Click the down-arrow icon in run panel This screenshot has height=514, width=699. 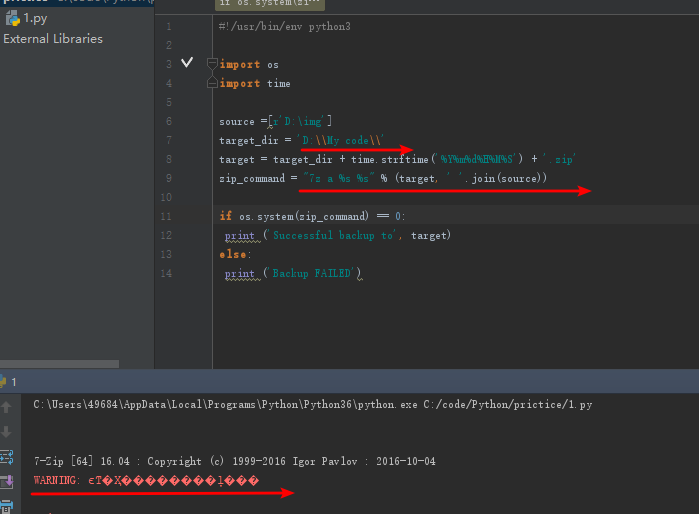click(6, 431)
